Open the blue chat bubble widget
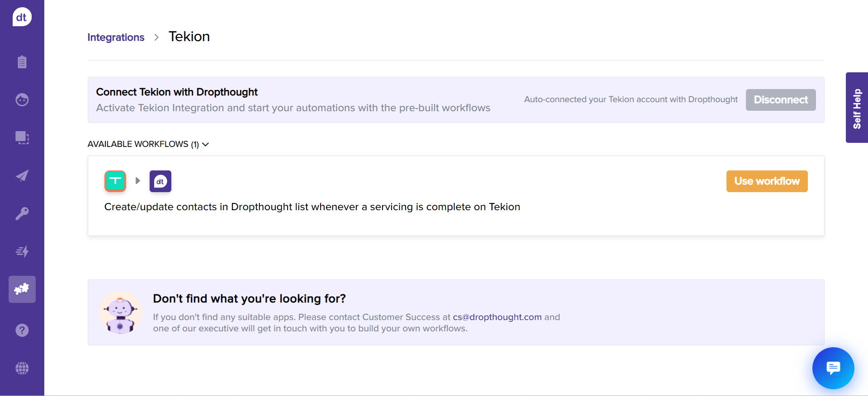This screenshot has width=868, height=396. (x=833, y=368)
